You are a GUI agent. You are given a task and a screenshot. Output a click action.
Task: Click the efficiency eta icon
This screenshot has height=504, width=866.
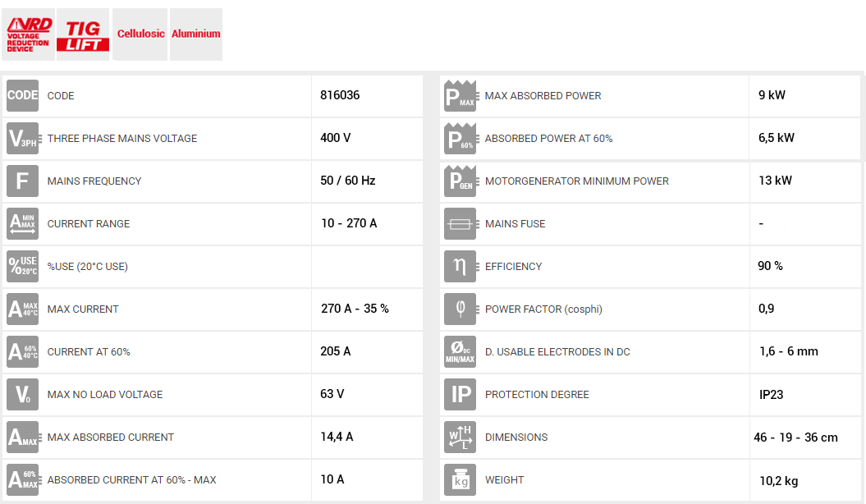pos(460,266)
